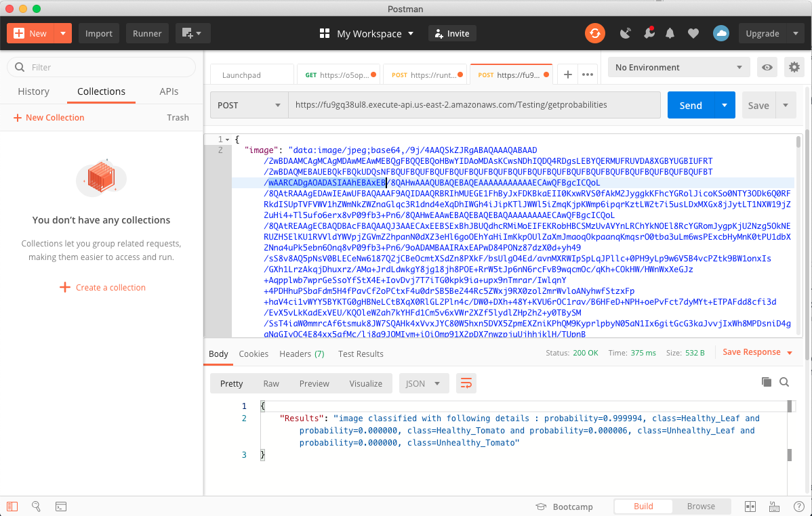Open help question mark icon
This screenshot has height=516, width=812.
click(798, 506)
